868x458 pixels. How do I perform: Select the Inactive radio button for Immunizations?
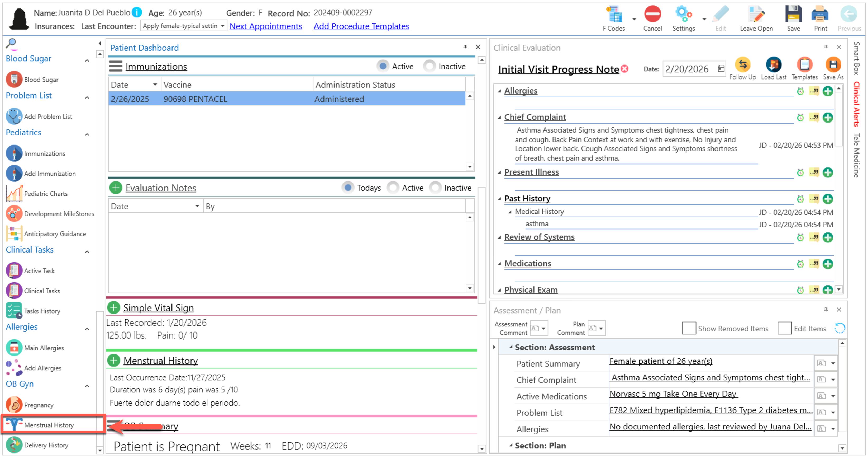429,67
